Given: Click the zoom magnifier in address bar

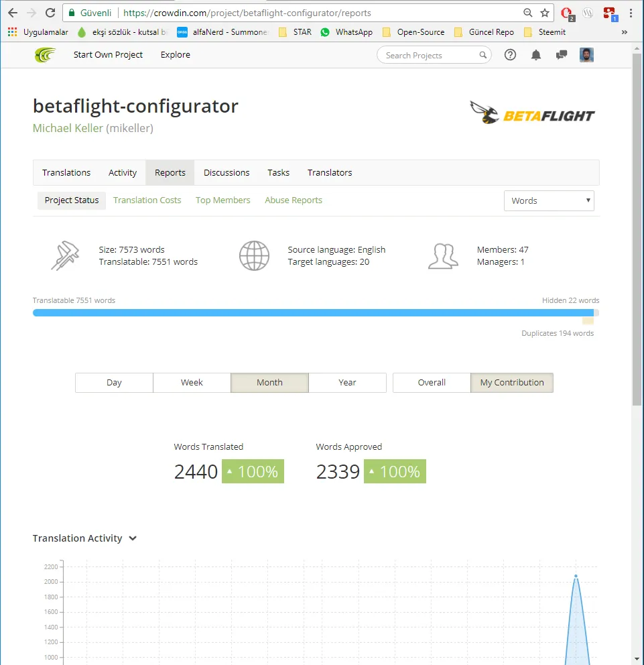Looking at the screenshot, I should coord(527,13).
